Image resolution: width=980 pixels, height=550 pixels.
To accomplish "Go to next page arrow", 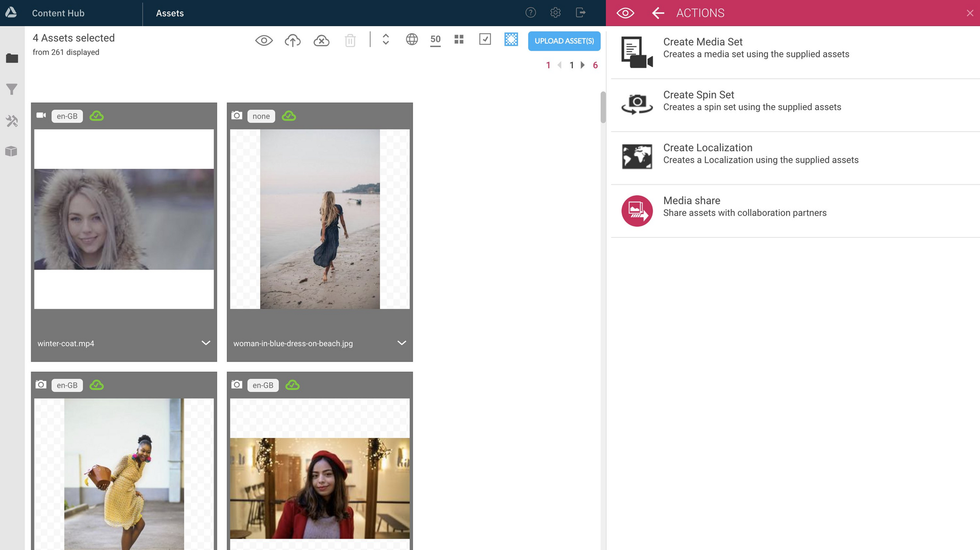I will coord(583,65).
